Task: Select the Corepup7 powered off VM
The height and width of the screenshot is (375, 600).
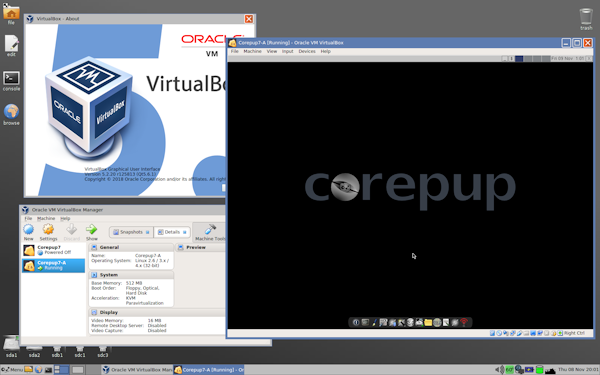Action: pos(53,250)
